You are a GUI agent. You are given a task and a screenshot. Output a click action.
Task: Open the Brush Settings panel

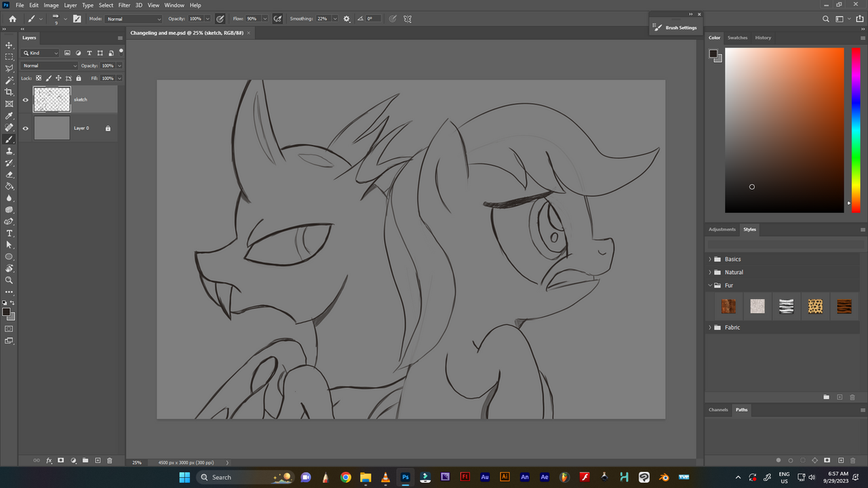click(x=675, y=28)
